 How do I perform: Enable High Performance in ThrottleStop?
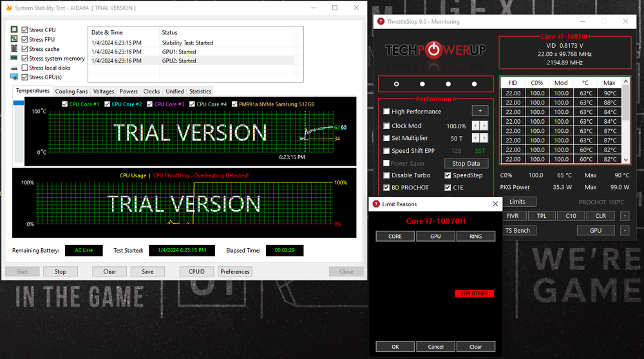coord(386,112)
